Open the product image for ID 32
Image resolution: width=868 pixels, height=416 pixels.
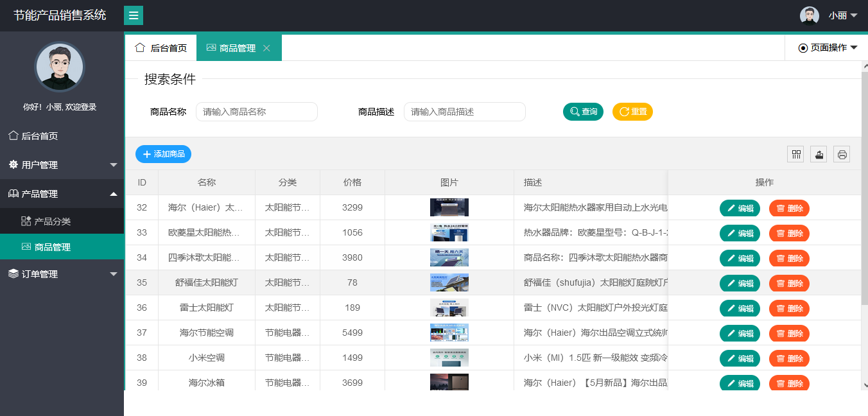[449, 207]
